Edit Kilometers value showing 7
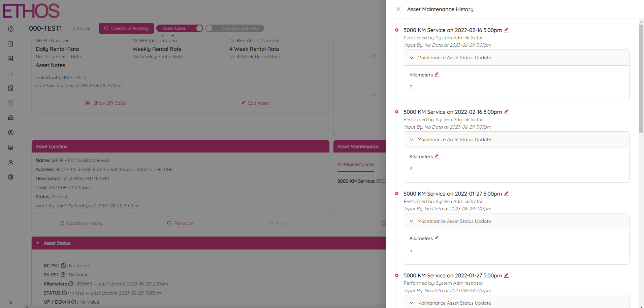The height and width of the screenshot is (308, 644). pos(437,74)
